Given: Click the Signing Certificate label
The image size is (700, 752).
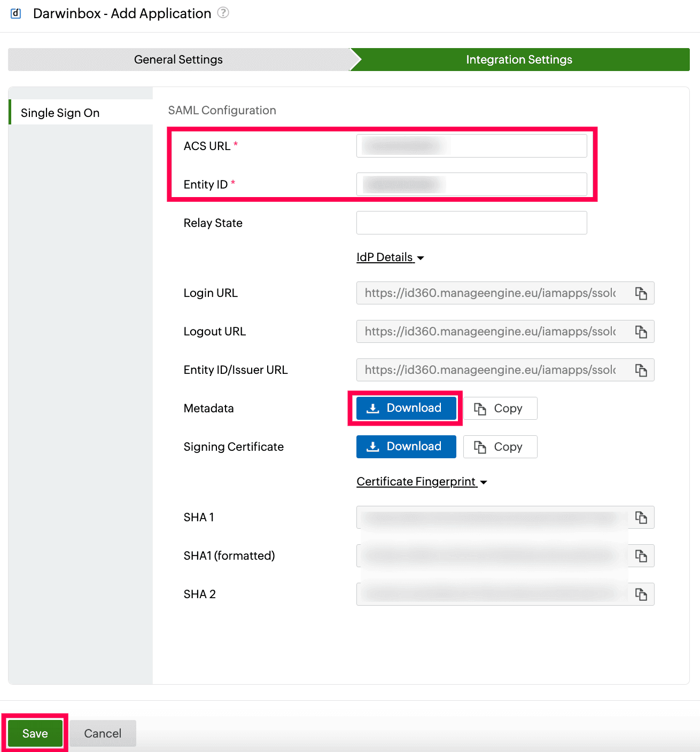Looking at the screenshot, I should [234, 447].
